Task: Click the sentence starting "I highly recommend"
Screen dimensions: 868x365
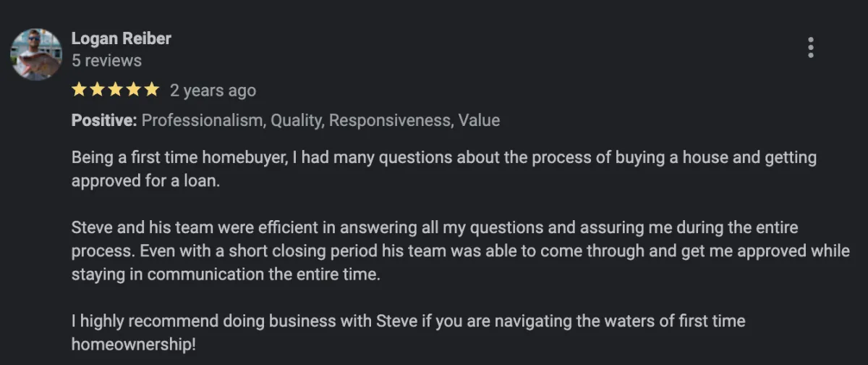Action: pyautogui.click(x=408, y=320)
